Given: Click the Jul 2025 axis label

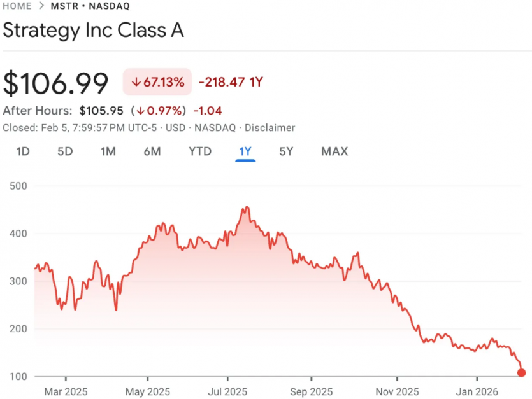Looking at the screenshot, I should (x=228, y=391).
